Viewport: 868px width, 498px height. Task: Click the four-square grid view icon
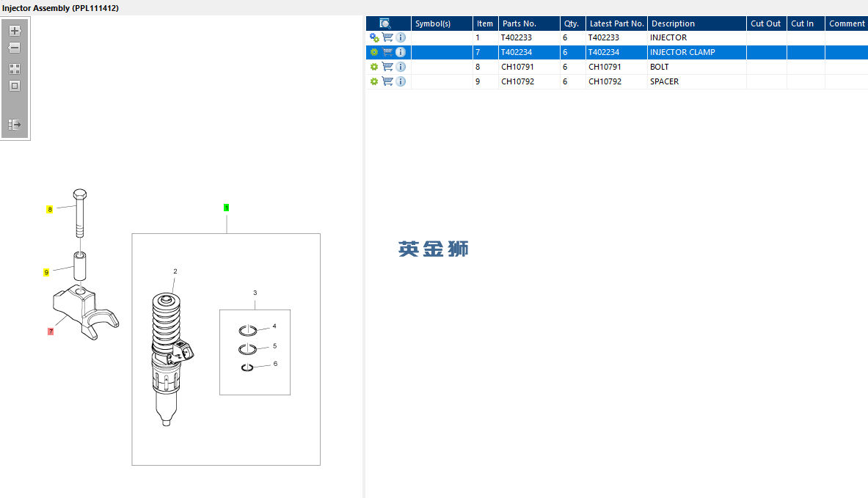coord(15,69)
